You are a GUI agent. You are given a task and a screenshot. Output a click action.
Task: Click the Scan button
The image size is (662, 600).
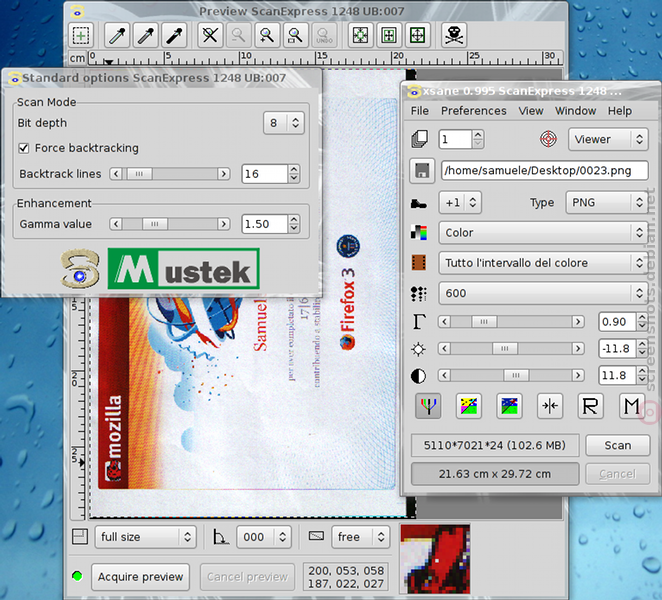(618, 445)
